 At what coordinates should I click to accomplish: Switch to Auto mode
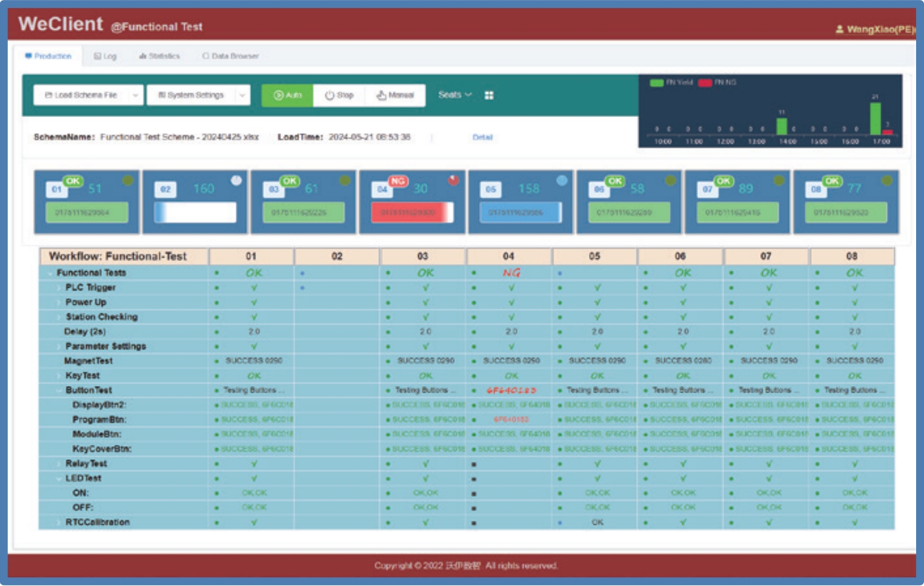click(288, 95)
